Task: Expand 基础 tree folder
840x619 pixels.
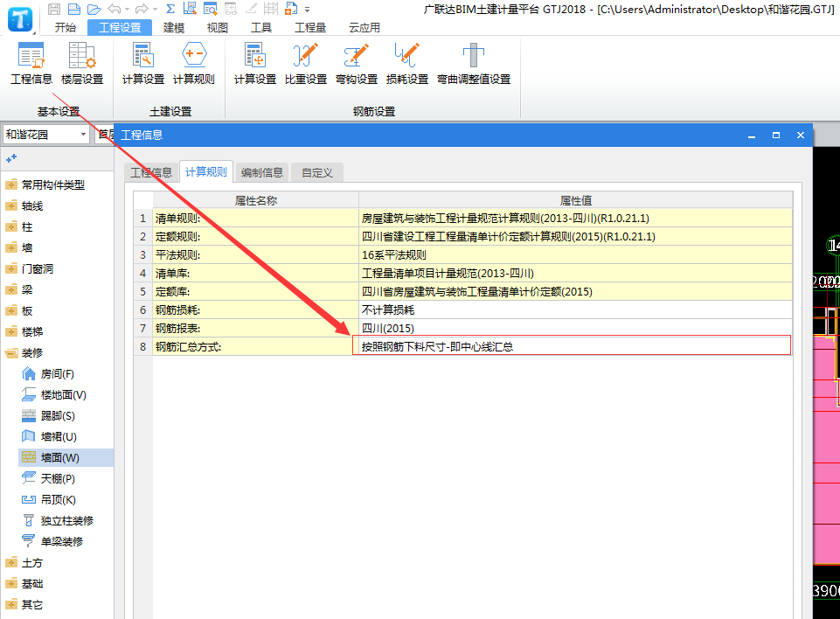Action: [x=11, y=584]
